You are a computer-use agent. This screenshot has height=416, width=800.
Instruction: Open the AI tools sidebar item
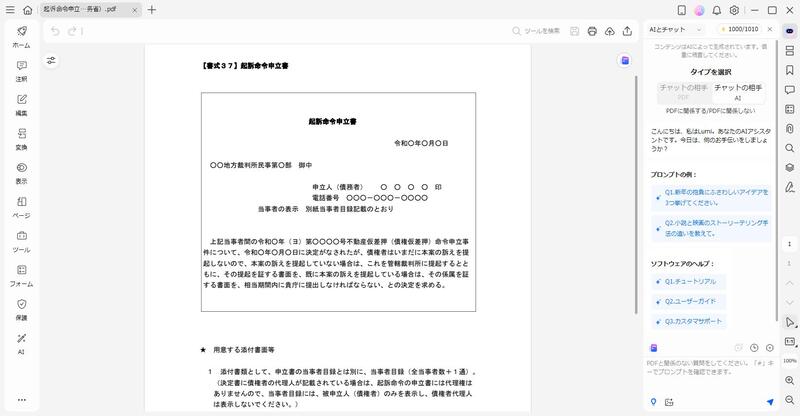click(x=21, y=344)
